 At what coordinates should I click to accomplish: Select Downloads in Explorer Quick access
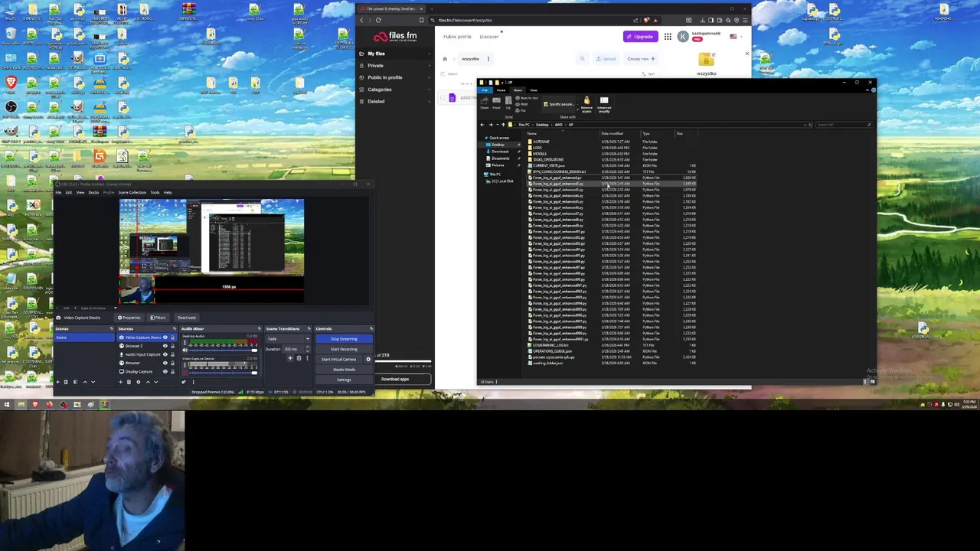(x=499, y=152)
